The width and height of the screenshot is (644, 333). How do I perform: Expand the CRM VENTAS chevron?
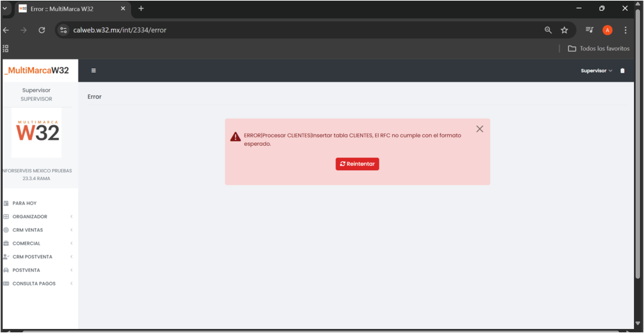(71, 230)
